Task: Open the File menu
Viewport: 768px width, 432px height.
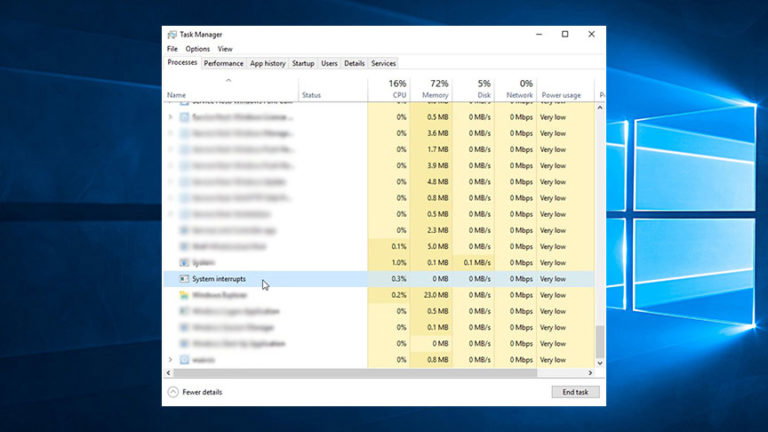Action: pyautogui.click(x=172, y=49)
